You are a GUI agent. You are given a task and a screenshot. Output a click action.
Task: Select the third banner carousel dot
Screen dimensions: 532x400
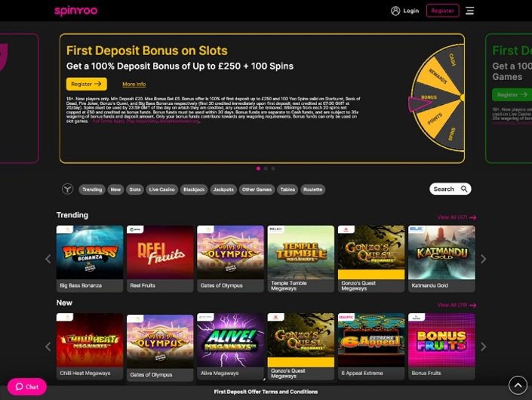point(273,168)
